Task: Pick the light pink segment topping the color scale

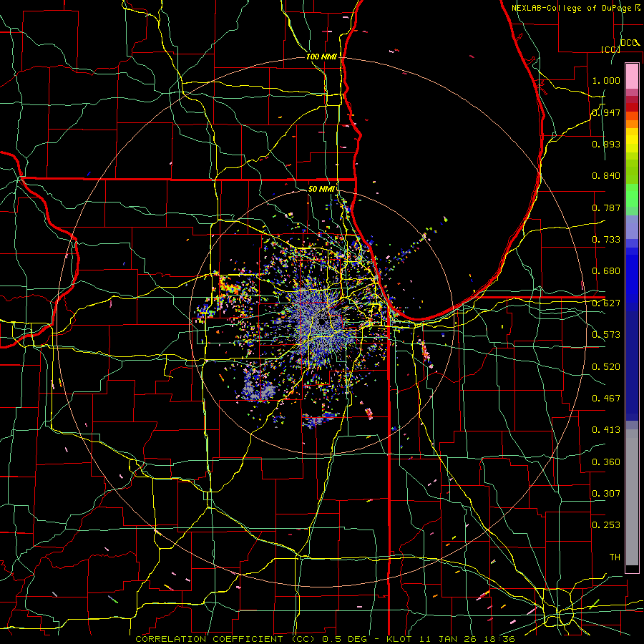Action: pyautogui.click(x=632, y=76)
